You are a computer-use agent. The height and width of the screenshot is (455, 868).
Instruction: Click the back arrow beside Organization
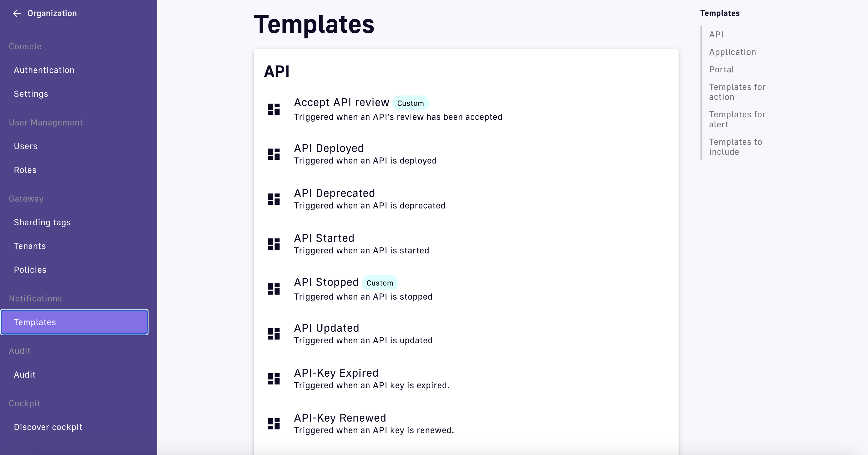pos(17,13)
